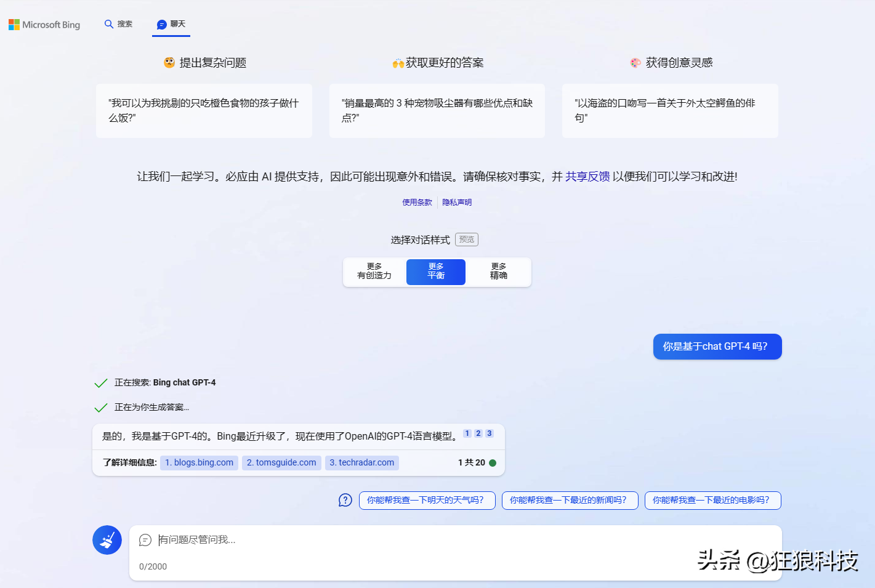Click the Microsoft Bing logo
The width and height of the screenshot is (875, 588).
(x=44, y=25)
